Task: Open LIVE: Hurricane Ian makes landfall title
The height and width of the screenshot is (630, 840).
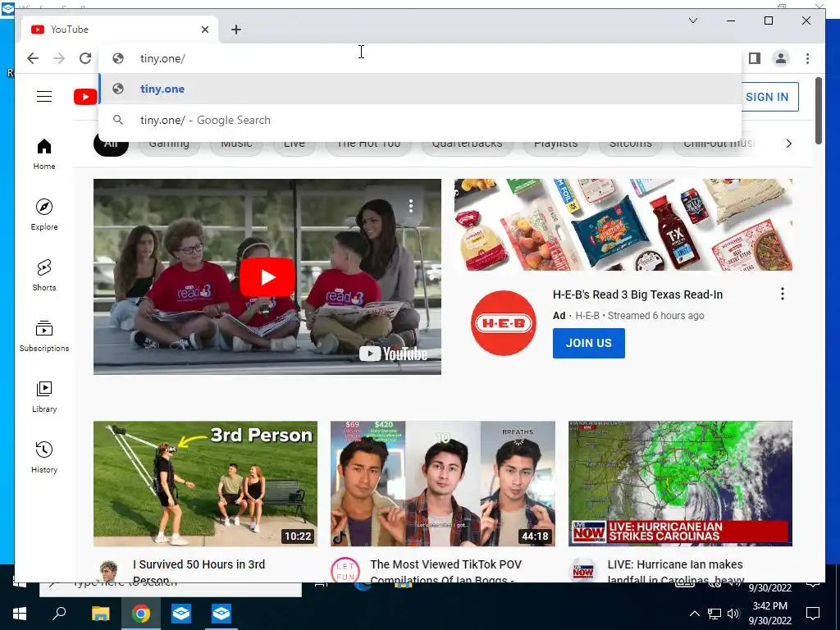Action: tap(676, 570)
